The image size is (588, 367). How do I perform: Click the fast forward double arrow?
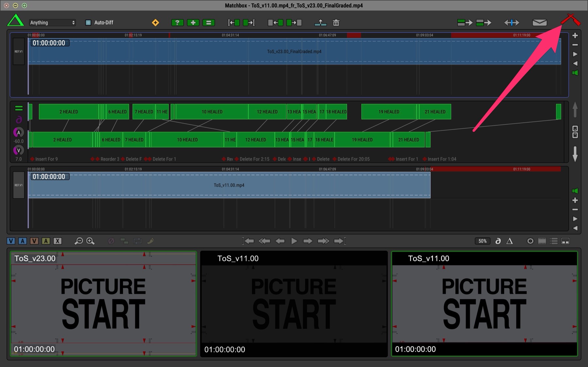pos(323,241)
